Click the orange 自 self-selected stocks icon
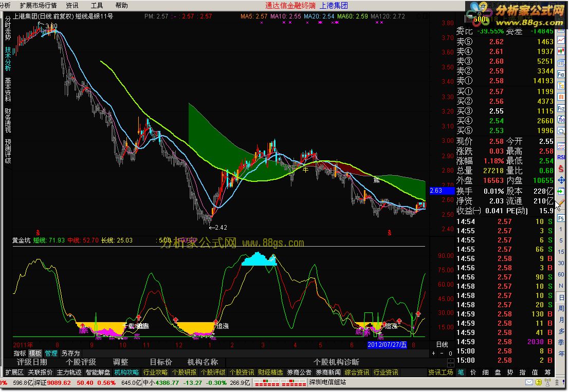 point(561,97)
